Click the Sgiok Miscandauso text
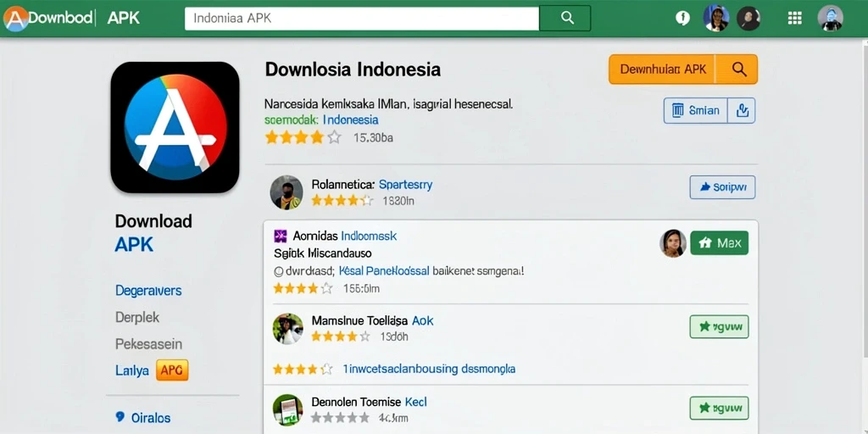 pos(322,253)
